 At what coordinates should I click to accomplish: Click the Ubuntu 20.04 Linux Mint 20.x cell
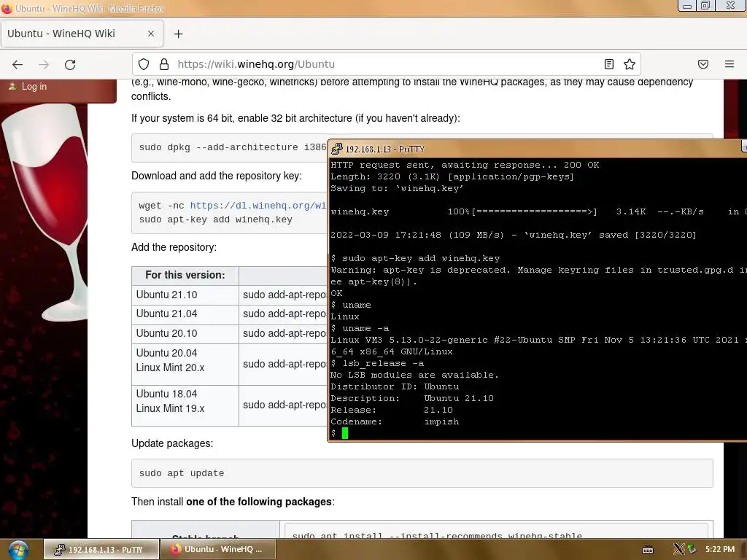[x=185, y=365]
